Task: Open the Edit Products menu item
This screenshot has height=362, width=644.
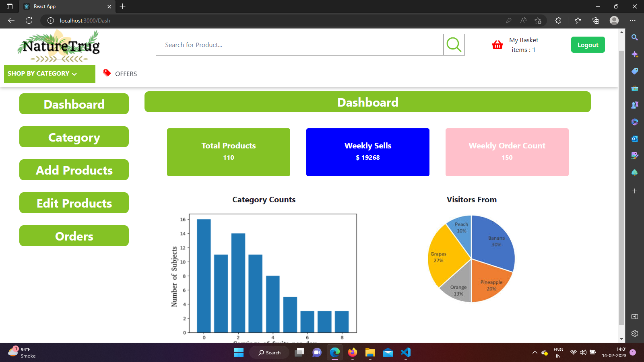Action: (x=74, y=203)
